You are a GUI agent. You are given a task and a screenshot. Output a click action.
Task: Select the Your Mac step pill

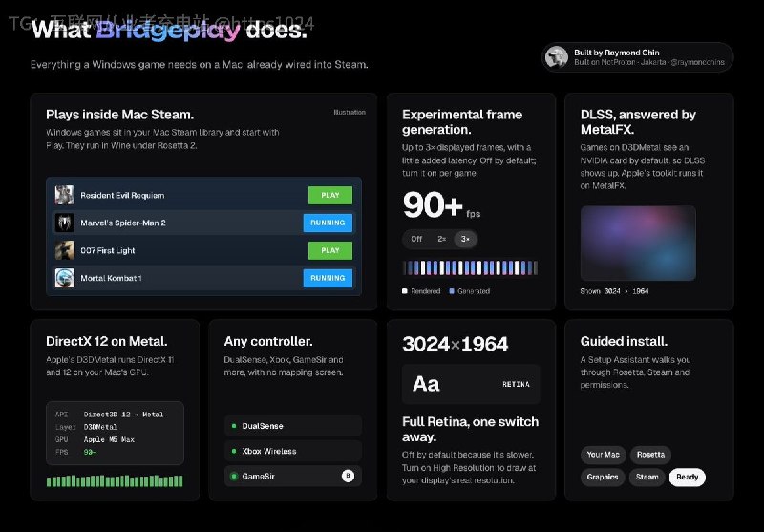click(603, 455)
